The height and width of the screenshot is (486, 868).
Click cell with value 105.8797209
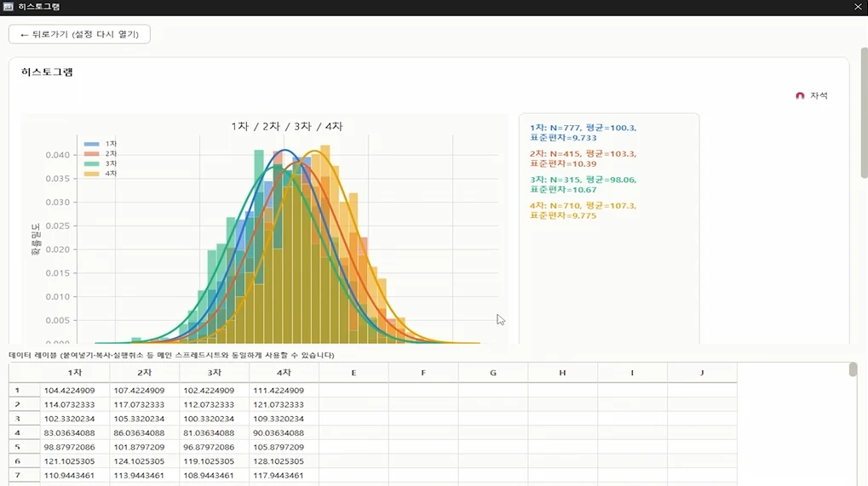284,448
